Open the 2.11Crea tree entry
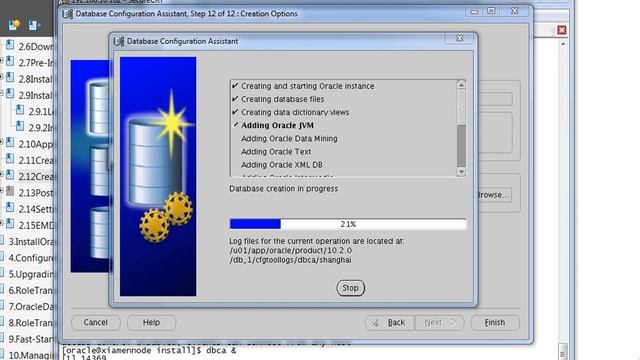 tap(36, 160)
